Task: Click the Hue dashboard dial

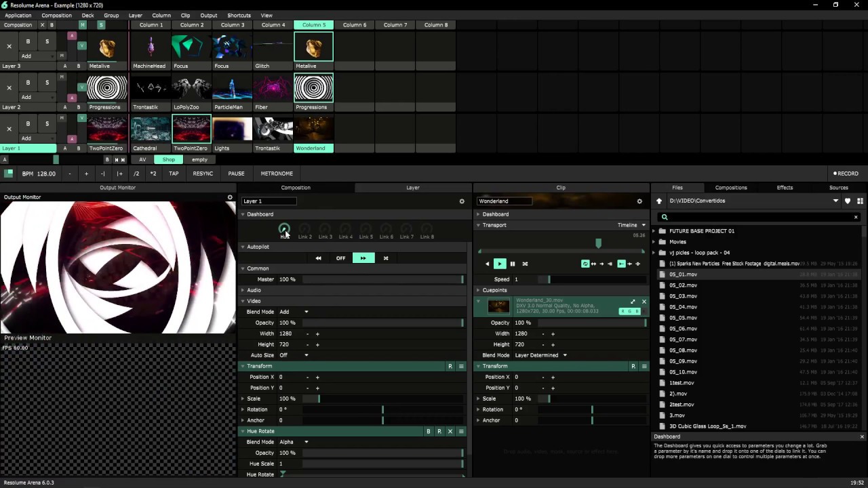Action: (x=284, y=229)
